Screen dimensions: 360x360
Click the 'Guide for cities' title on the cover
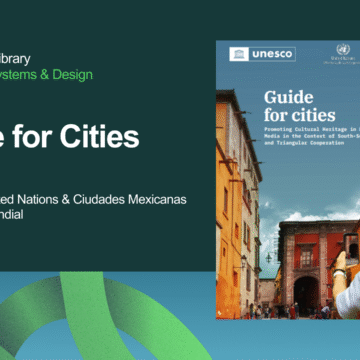pos(300,107)
